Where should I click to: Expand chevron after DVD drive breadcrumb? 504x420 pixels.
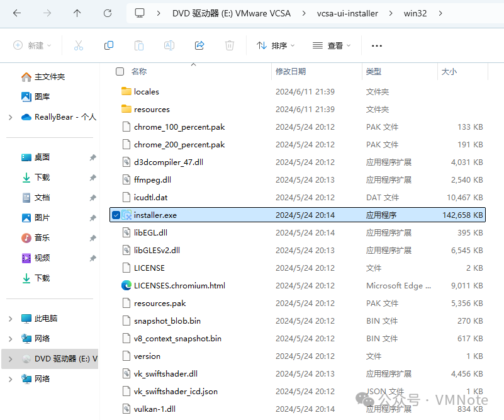(x=304, y=13)
